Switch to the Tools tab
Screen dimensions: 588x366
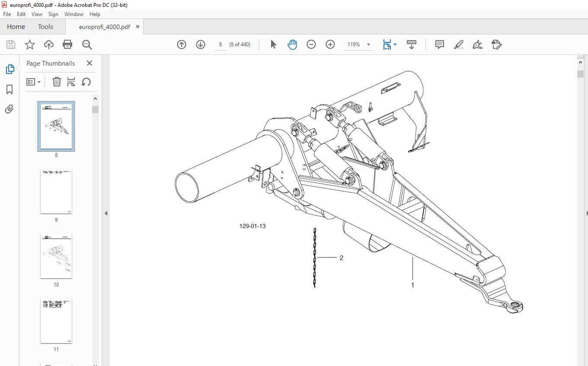(x=45, y=27)
